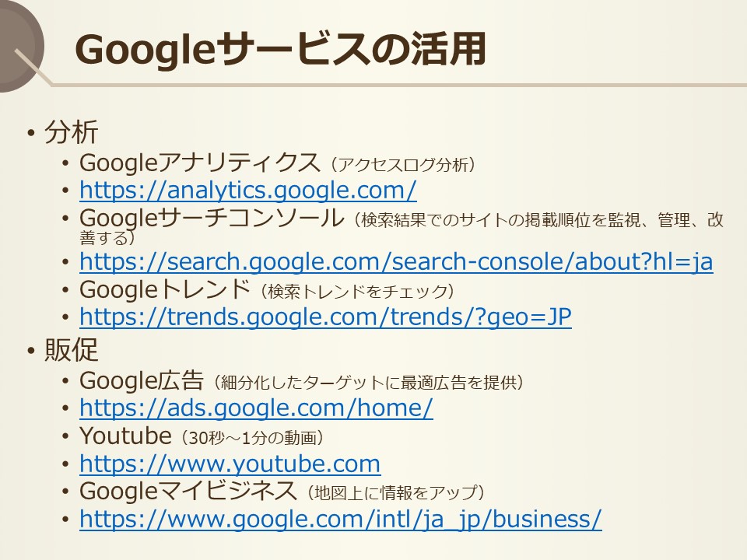The image size is (747, 560).
Task: Click the slide title Googleサービスの活用
Action: 280,50
